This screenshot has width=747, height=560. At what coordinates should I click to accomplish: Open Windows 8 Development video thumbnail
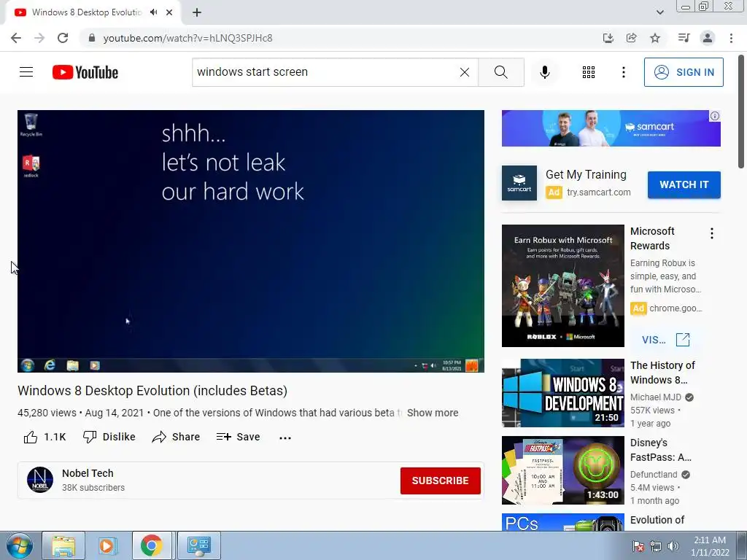click(x=562, y=393)
